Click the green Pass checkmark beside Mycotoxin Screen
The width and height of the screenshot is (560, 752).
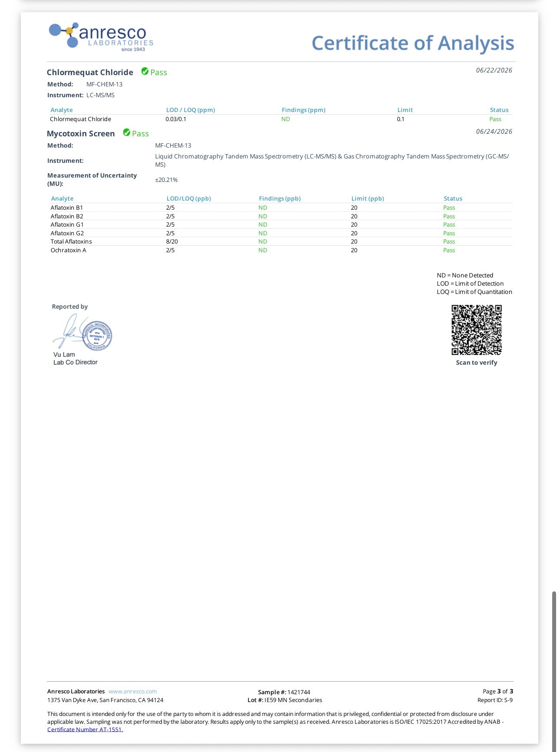tap(127, 132)
